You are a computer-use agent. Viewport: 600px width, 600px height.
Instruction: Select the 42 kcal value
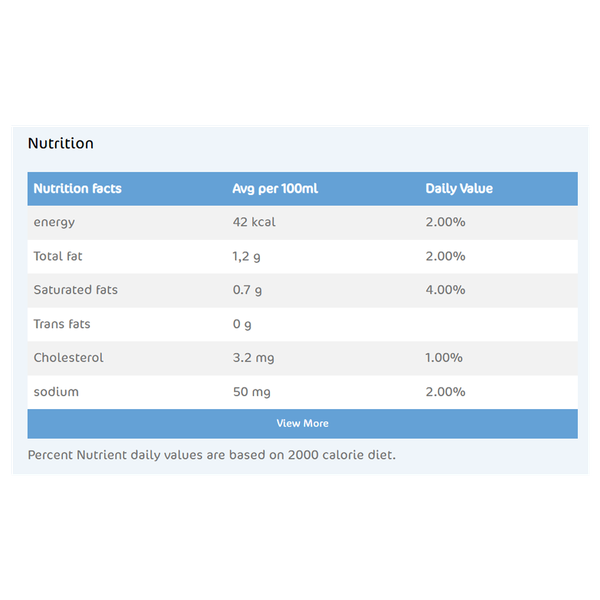click(254, 222)
